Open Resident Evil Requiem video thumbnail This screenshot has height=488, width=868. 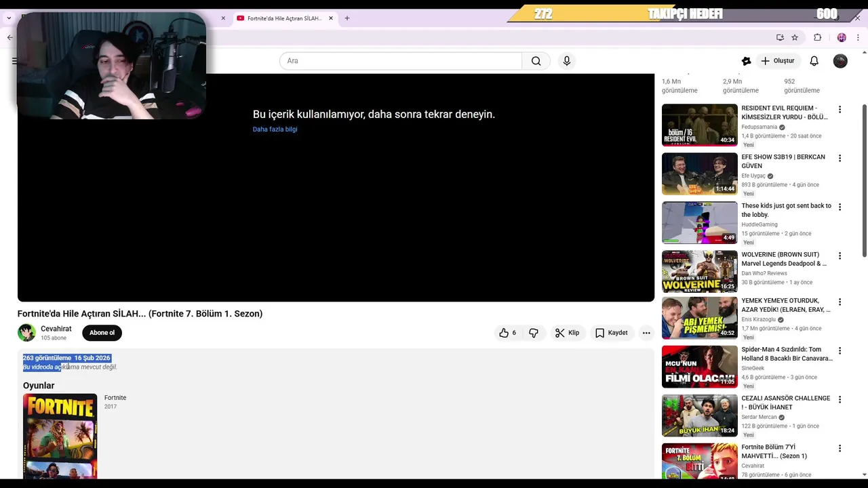click(x=699, y=125)
